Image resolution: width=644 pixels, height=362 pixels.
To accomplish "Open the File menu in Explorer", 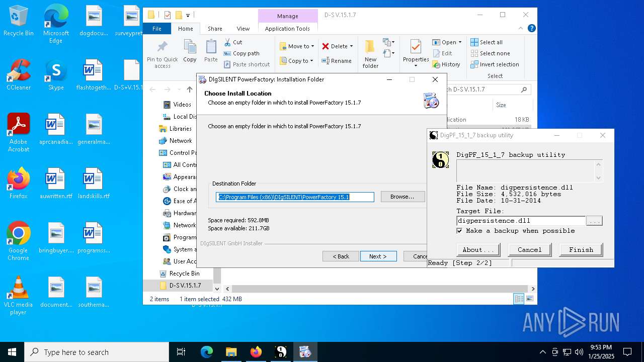I will (x=157, y=29).
